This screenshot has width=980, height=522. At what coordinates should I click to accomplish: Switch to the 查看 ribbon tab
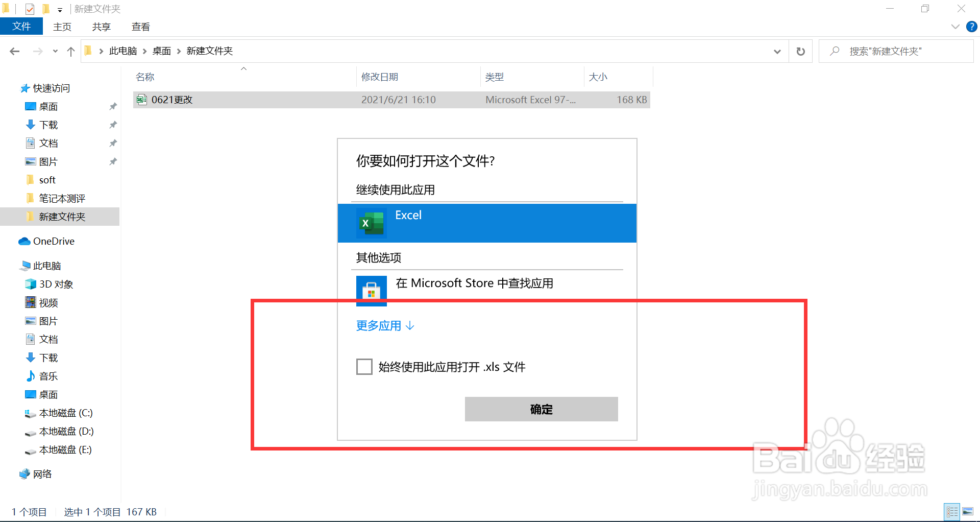point(140,26)
